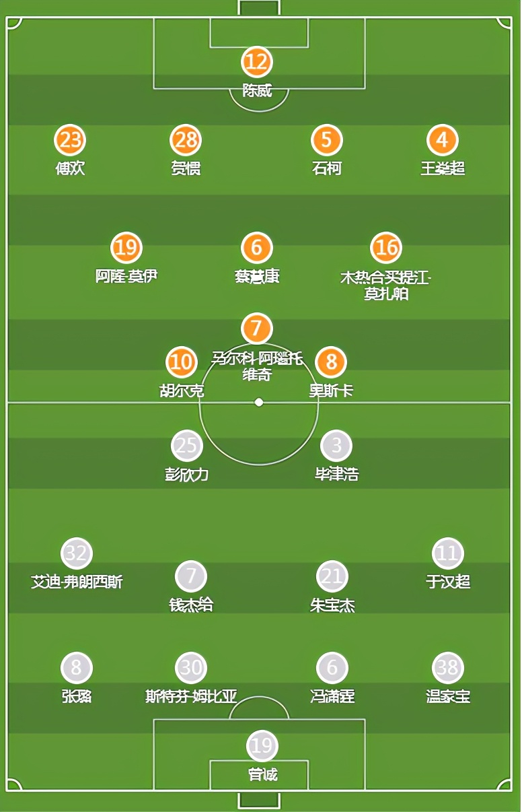This screenshot has height=812, width=522.
Task: Click the white number 30 player badge
Action: click(191, 668)
